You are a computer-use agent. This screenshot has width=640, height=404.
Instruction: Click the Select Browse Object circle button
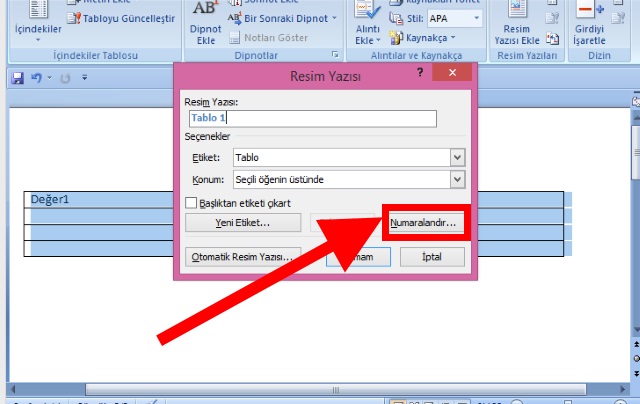[x=636, y=359]
